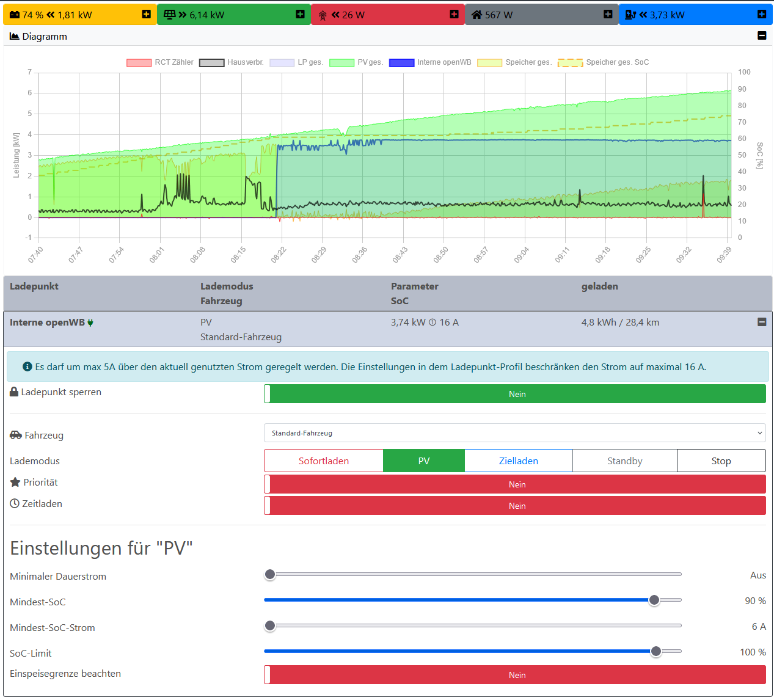Image resolution: width=774 pixels, height=700 pixels.
Task: Select PV charge mode
Action: pyautogui.click(x=424, y=461)
